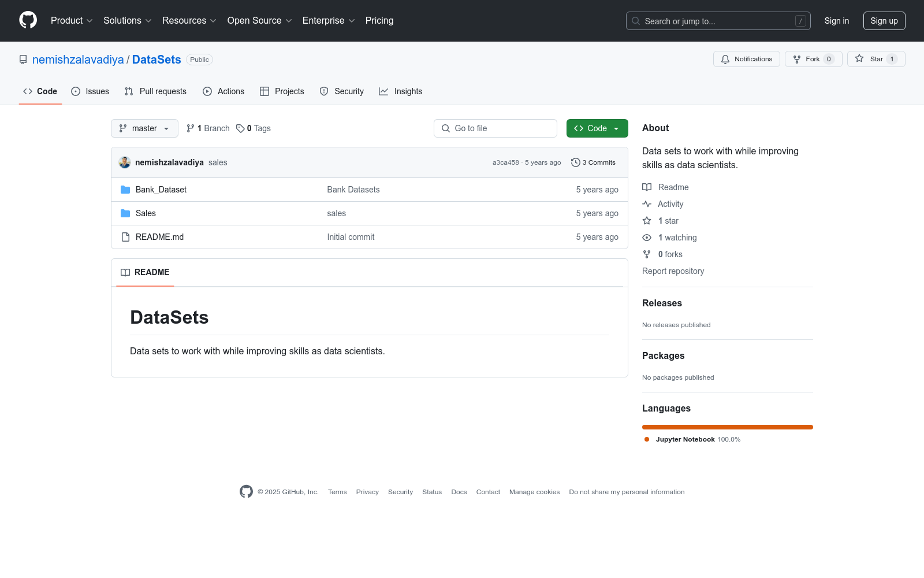View the 0 forks link
The width and height of the screenshot is (924, 578).
point(662,254)
